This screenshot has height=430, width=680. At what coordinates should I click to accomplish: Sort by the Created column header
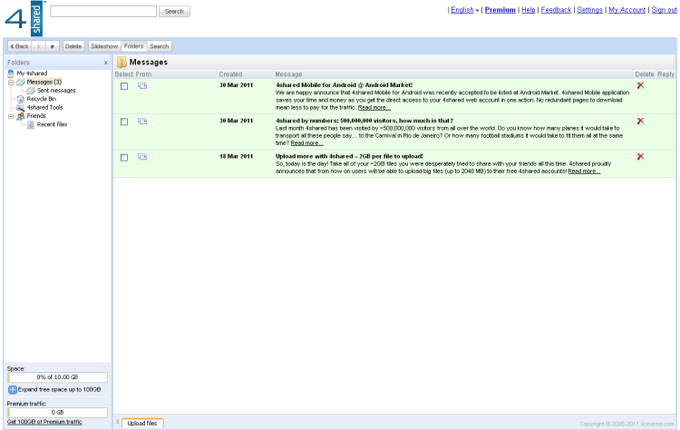point(230,75)
